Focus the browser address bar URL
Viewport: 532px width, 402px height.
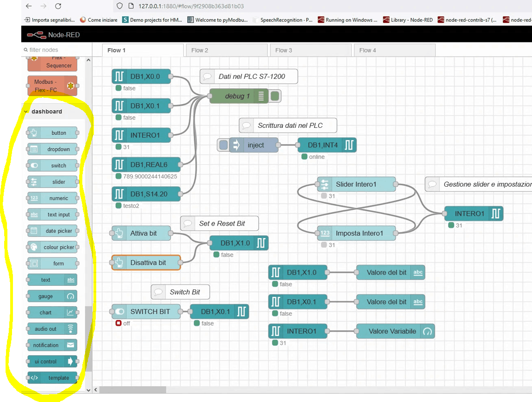point(191,6)
